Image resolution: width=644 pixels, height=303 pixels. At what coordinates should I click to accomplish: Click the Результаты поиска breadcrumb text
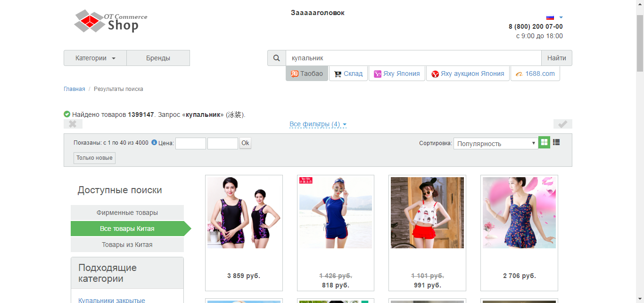click(x=118, y=89)
